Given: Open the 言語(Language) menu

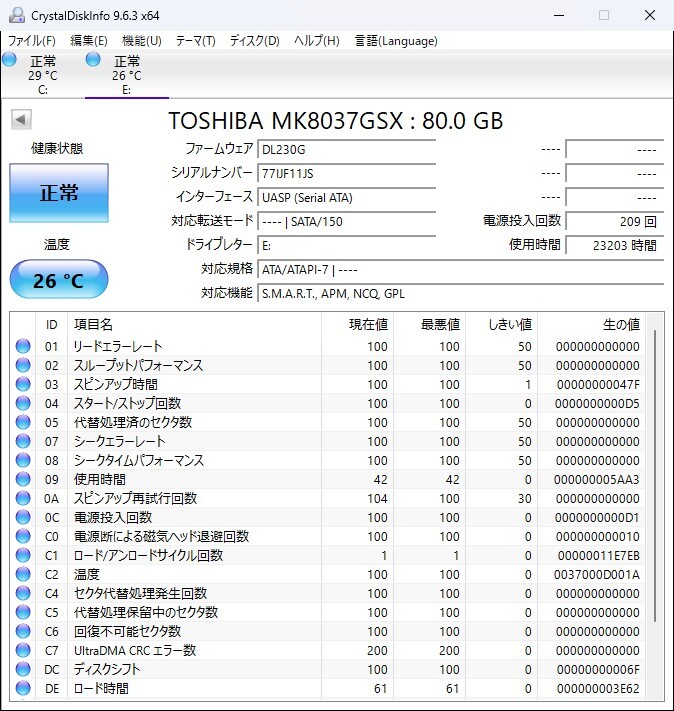Looking at the screenshot, I should pos(396,41).
